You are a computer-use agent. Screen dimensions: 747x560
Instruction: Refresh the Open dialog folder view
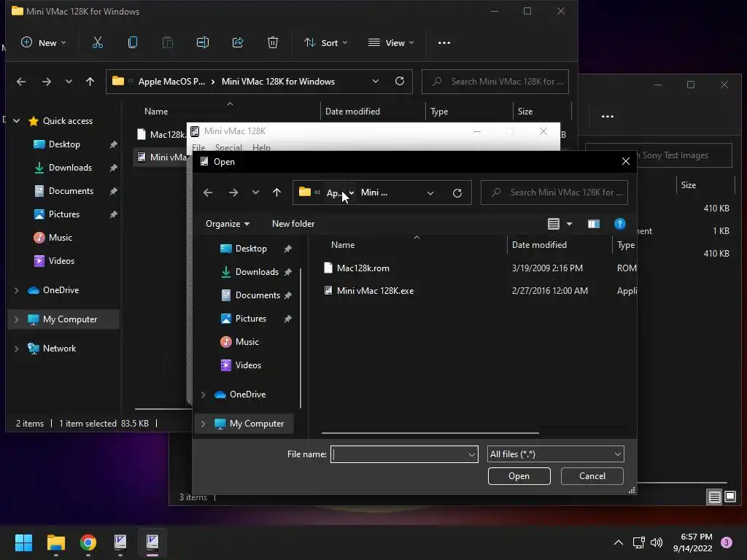457,192
